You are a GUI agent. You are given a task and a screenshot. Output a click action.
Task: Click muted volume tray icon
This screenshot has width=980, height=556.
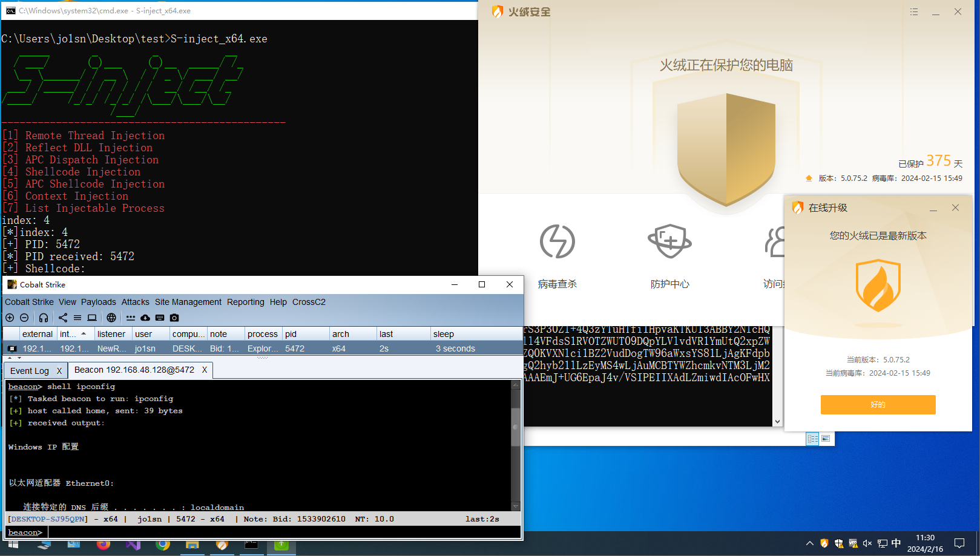(x=867, y=543)
